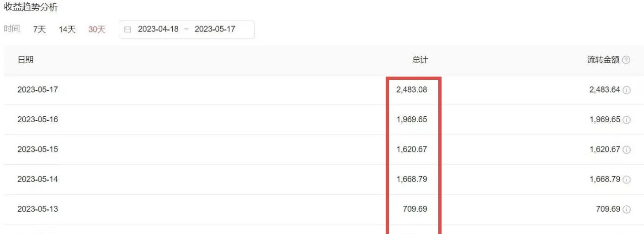This screenshot has width=644, height=234.
Task: Click start date 2023-04-18 field
Action: coord(158,29)
